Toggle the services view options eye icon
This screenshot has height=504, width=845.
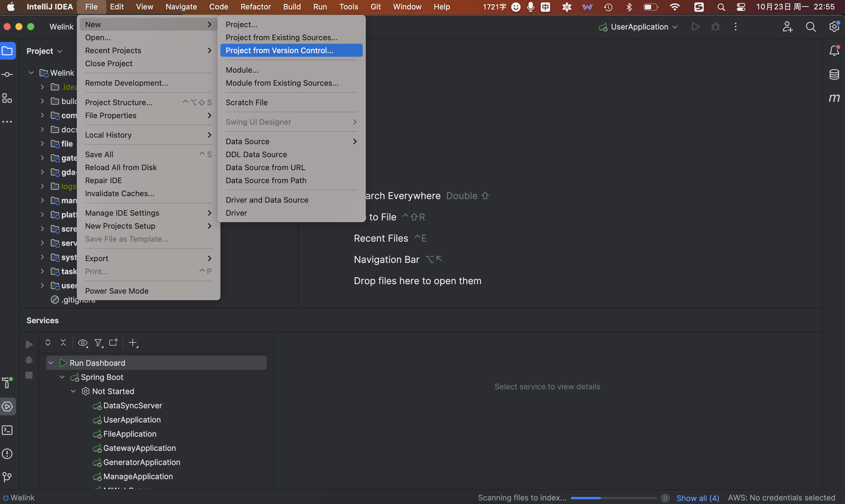click(x=82, y=343)
